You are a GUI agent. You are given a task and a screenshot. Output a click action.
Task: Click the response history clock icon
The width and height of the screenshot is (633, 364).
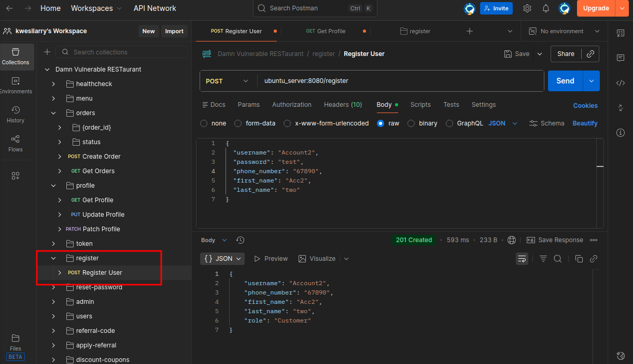pos(240,240)
